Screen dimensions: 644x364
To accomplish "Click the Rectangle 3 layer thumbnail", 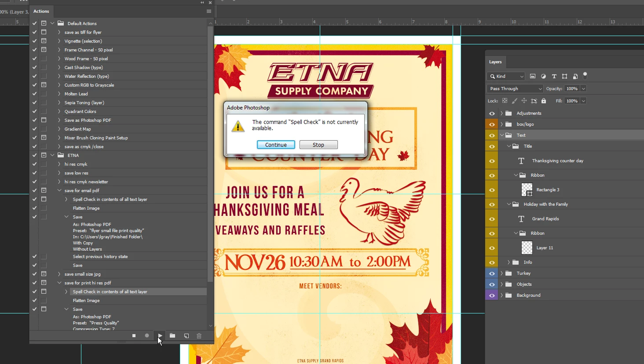I will pyautogui.click(x=527, y=190).
